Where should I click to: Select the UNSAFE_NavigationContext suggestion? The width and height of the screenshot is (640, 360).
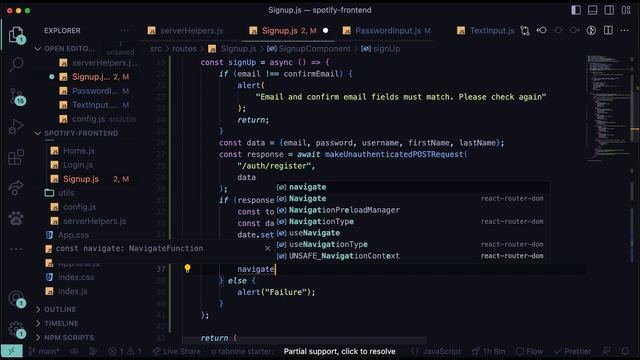tap(411, 256)
